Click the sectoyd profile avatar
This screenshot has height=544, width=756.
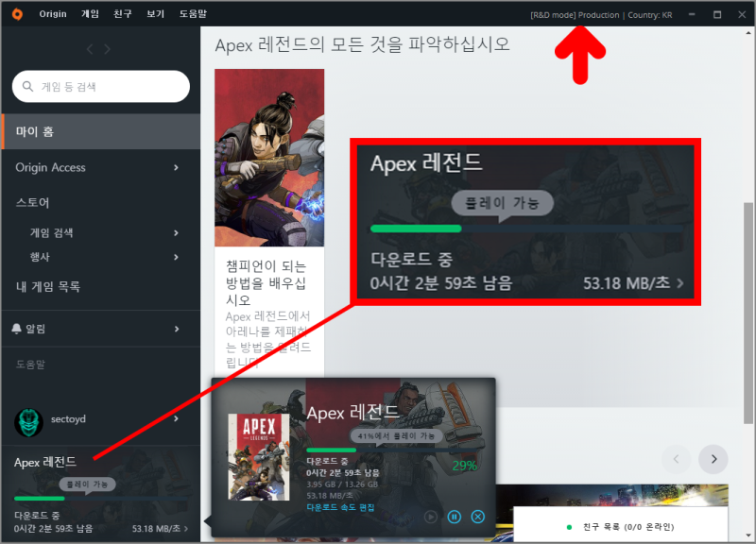(29, 422)
